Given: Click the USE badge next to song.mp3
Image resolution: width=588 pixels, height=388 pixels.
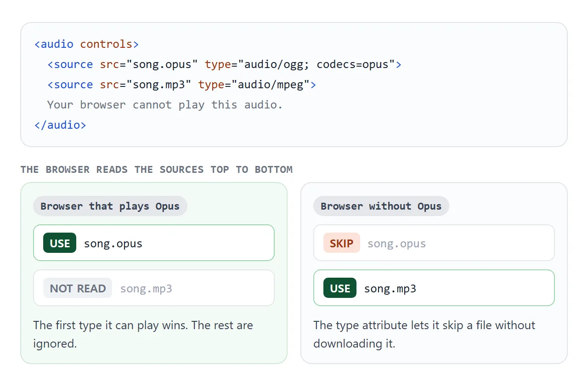Looking at the screenshot, I should point(340,288).
